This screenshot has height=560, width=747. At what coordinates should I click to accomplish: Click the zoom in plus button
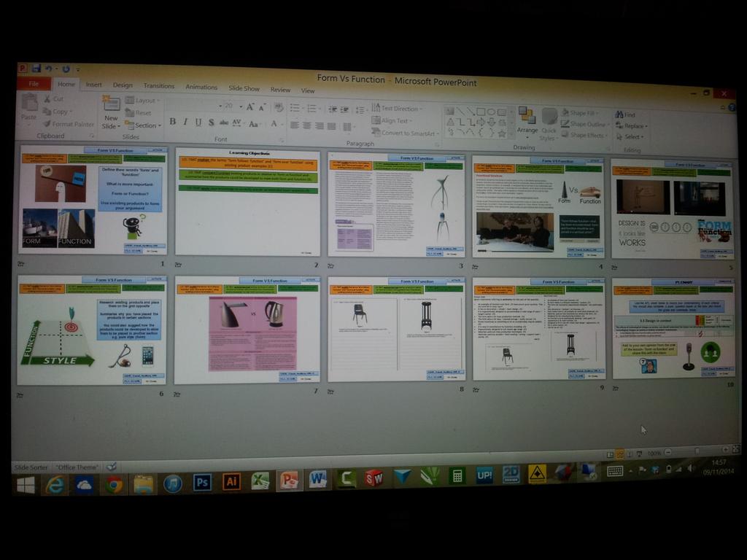coord(726,449)
